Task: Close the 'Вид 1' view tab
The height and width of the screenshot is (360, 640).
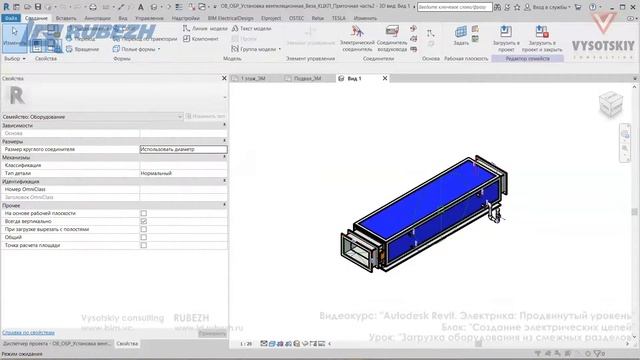Action: [x=384, y=78]
